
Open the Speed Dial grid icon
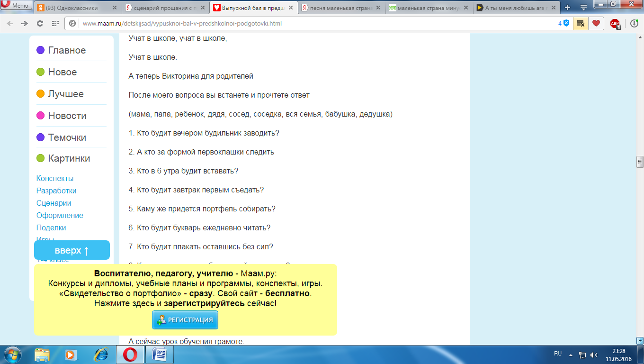pos(55,23)
